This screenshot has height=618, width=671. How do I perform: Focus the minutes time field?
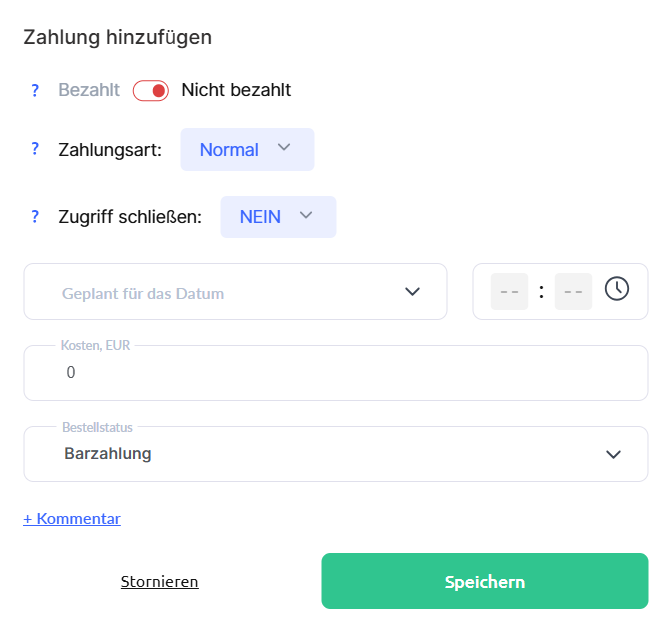click(573, 291)
